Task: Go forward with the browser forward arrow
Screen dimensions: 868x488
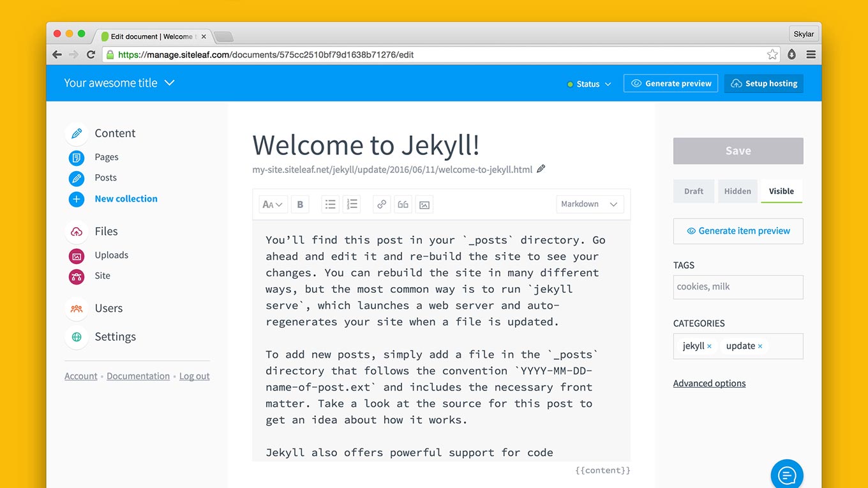Action: 74,55
